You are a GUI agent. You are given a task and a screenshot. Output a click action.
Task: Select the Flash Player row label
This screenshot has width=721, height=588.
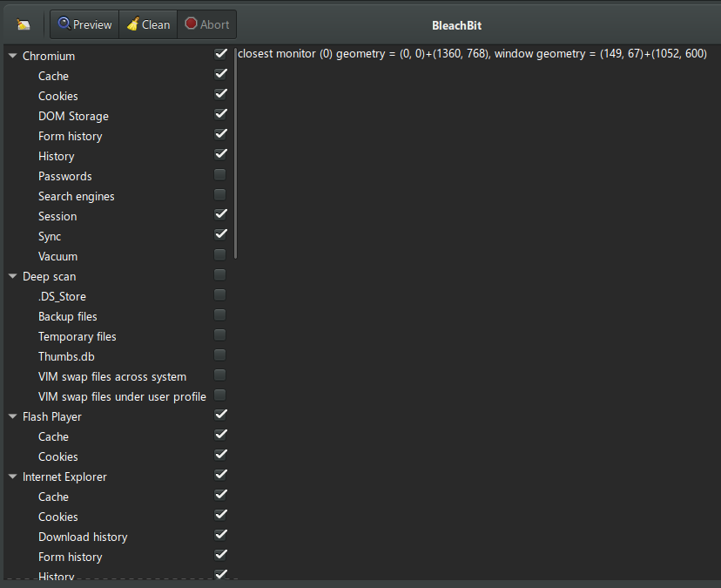point(52,417)
